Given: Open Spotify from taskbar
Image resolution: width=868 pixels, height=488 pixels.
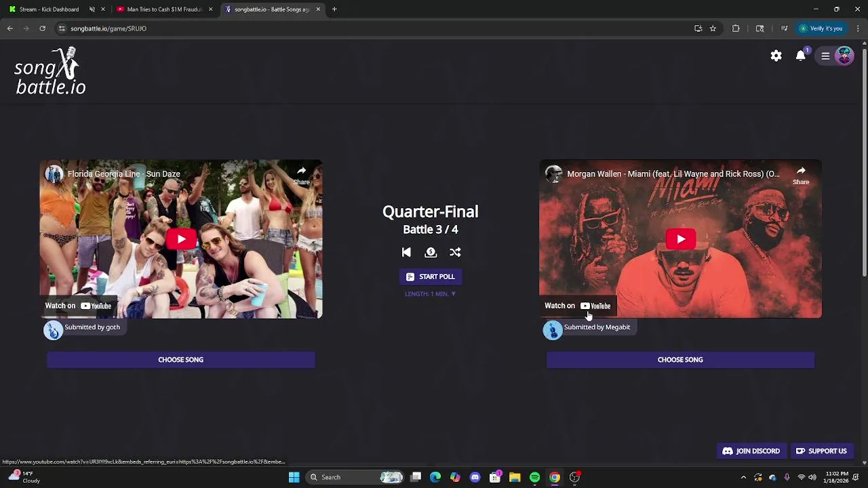Looking at the screenshot, I should [x=535, y=477].
